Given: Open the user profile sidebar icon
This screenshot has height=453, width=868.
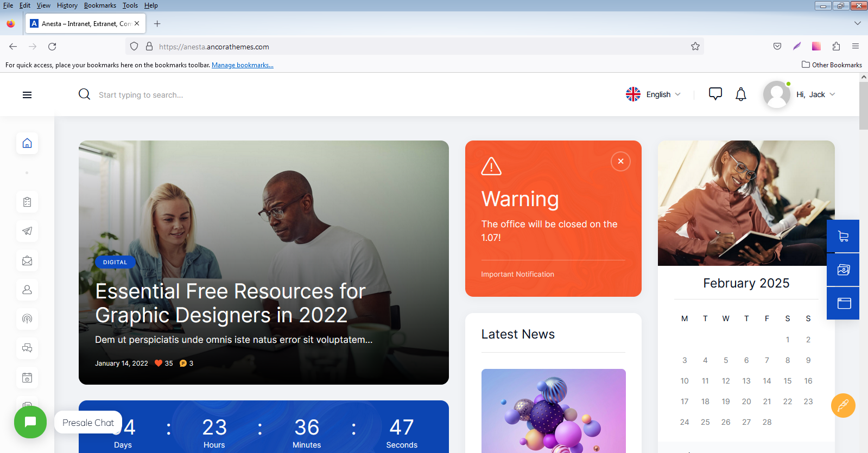Looking at the screenshot, I should [27, 290].
